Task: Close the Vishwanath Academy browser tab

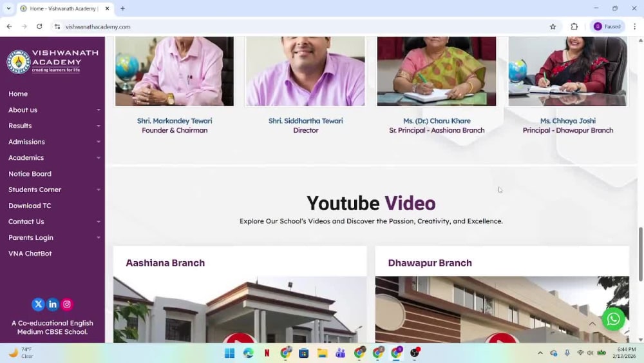Action: click(x=107, y=8)
